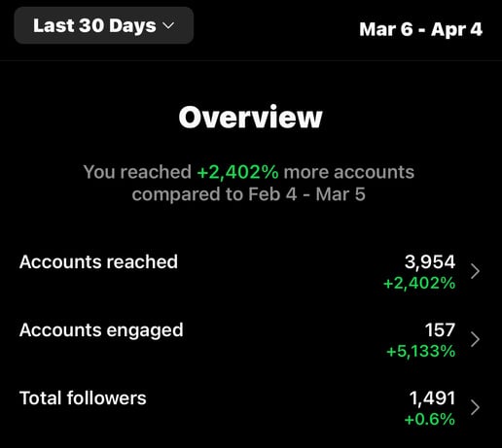
Task: Click the arrow next to Total followers
Action: click(475, 407)
